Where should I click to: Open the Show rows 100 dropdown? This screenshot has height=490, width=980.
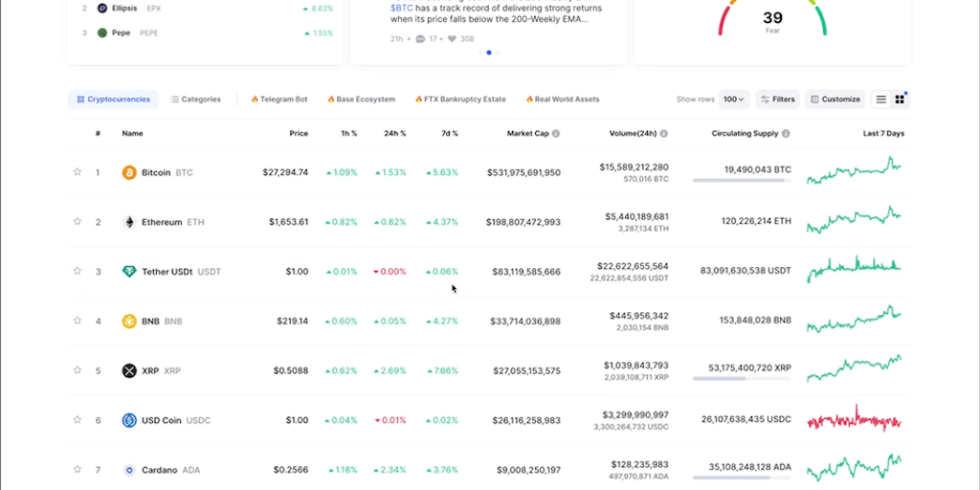(x=734, y=100)
